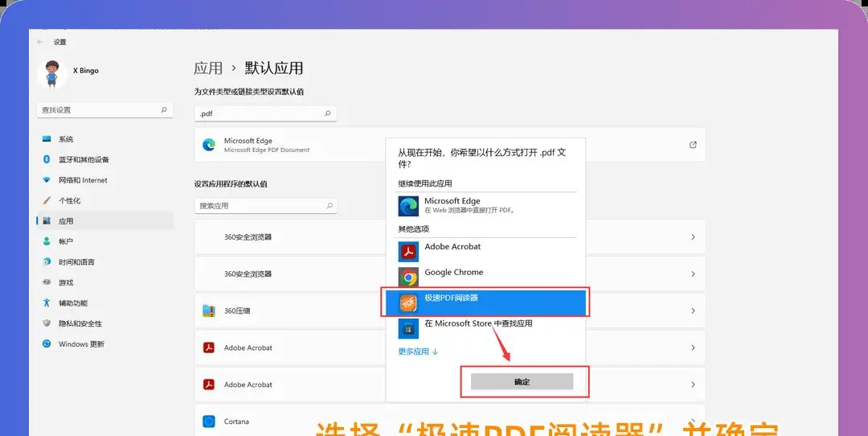Open Windows 更新 in the sidebar
Screen dimensions: 868x436
click(105, 344)
